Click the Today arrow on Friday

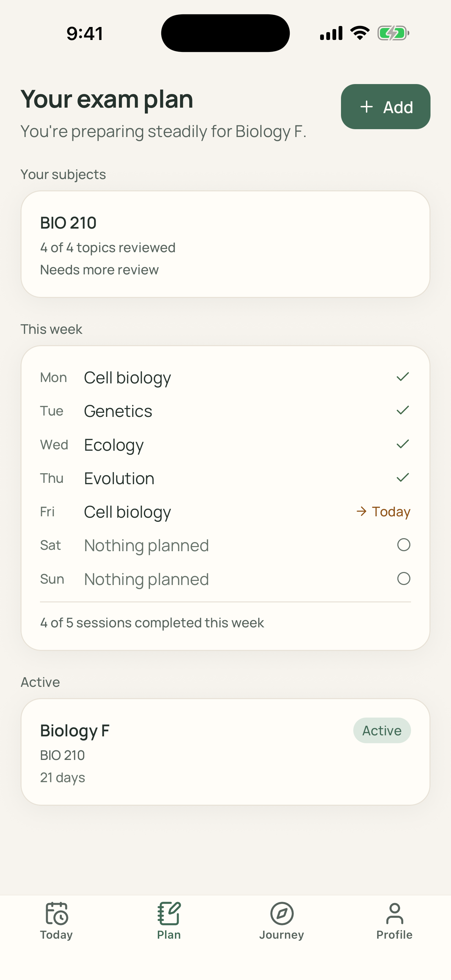point(361,511)
